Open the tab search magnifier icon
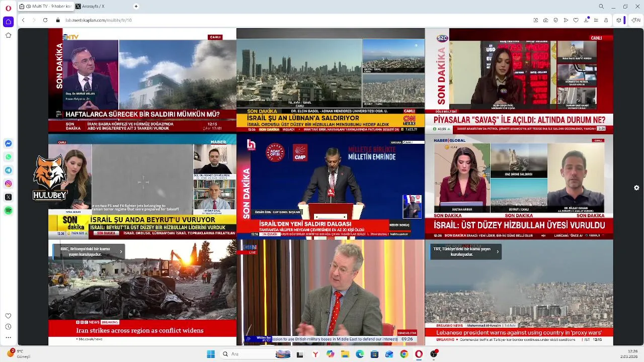This screenshot has width=644, height=362. click(x=601, y=7)
